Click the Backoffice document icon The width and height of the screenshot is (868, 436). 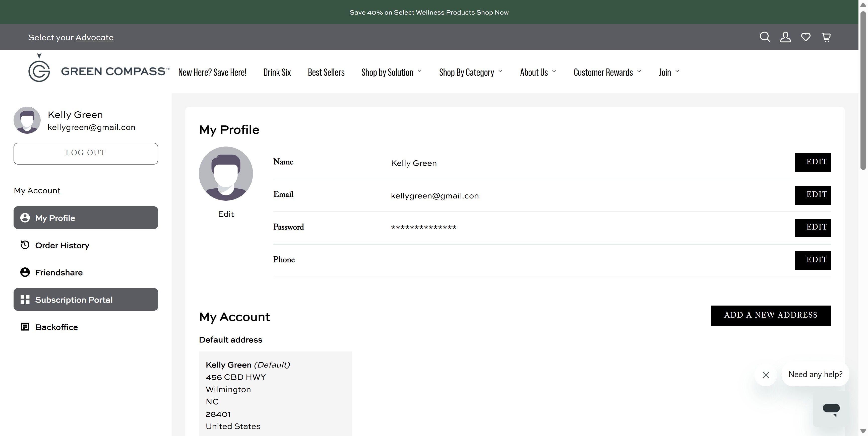coord(25,327)
